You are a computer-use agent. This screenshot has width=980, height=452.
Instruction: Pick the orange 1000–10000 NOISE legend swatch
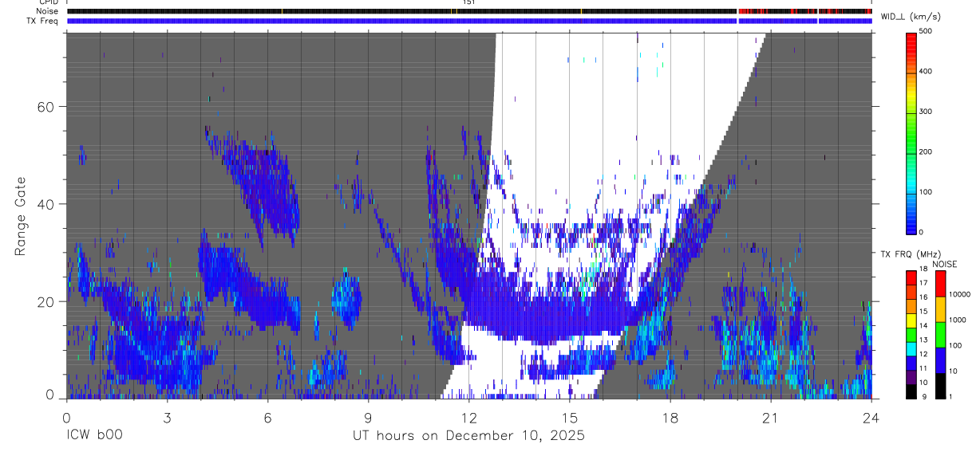(x=940, y=309)
